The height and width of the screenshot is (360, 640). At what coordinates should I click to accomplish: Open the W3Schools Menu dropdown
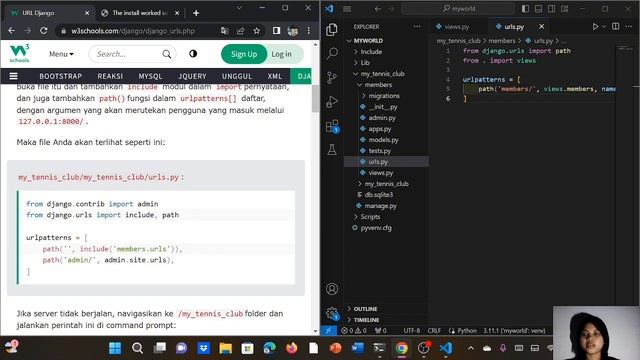(61, 54)
